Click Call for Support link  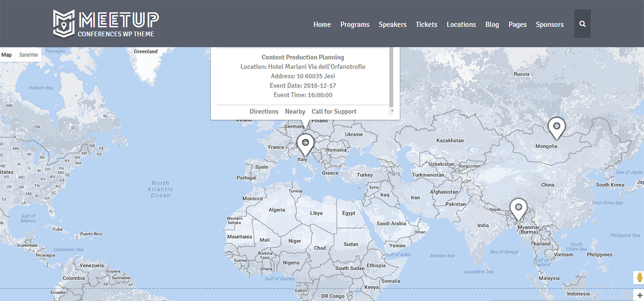[334, 112]
